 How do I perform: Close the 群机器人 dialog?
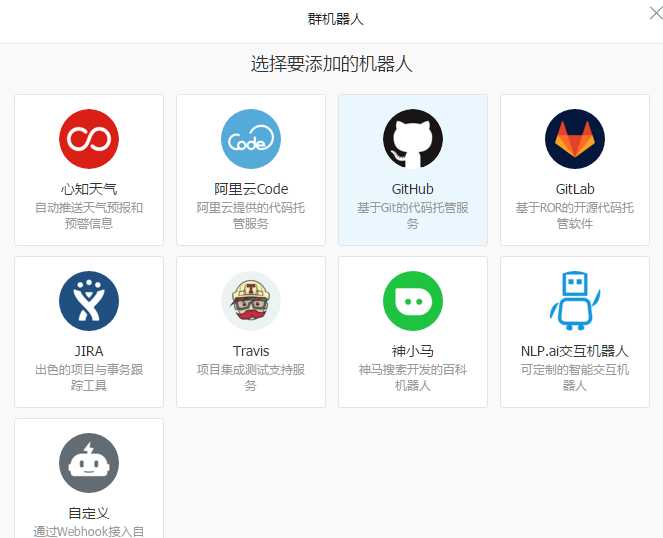point(656,13)
